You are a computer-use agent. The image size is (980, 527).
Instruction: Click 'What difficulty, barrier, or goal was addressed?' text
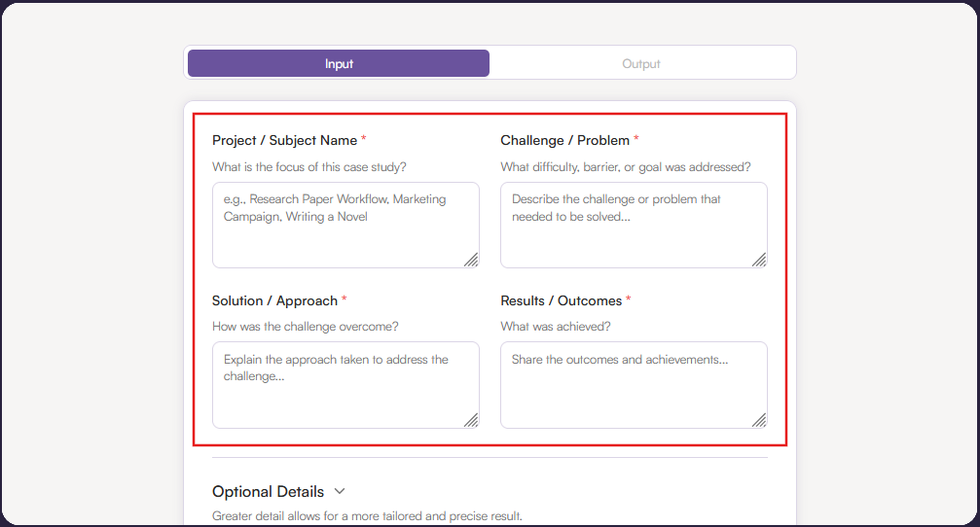626,166
